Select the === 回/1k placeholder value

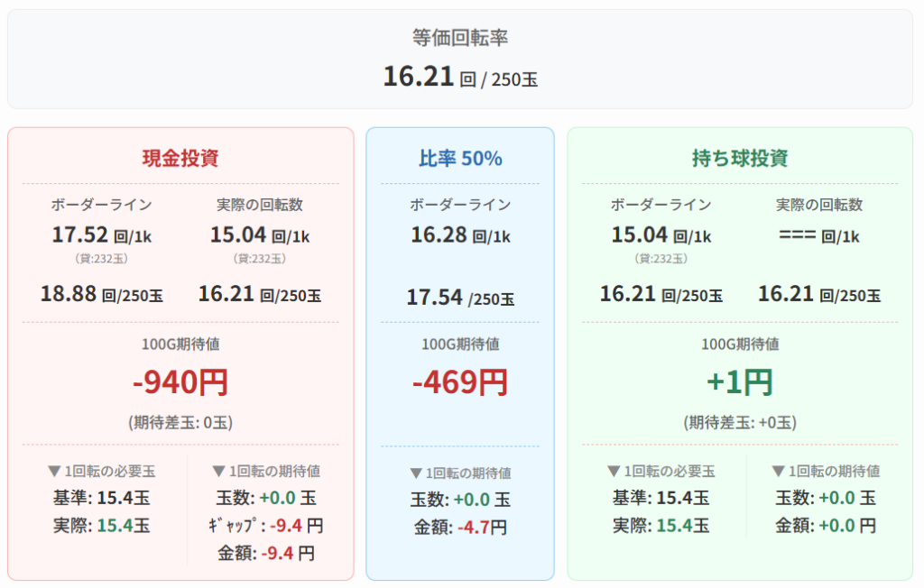coord(818,236)
